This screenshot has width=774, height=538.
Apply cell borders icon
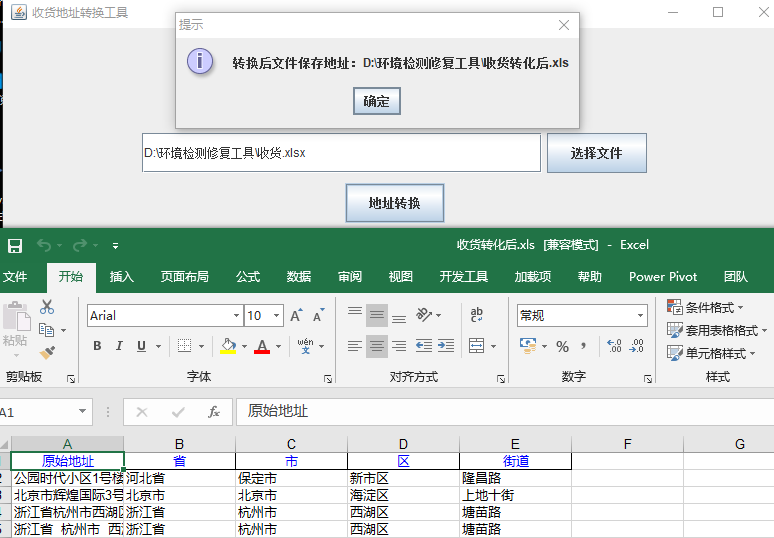coord(185,346)
